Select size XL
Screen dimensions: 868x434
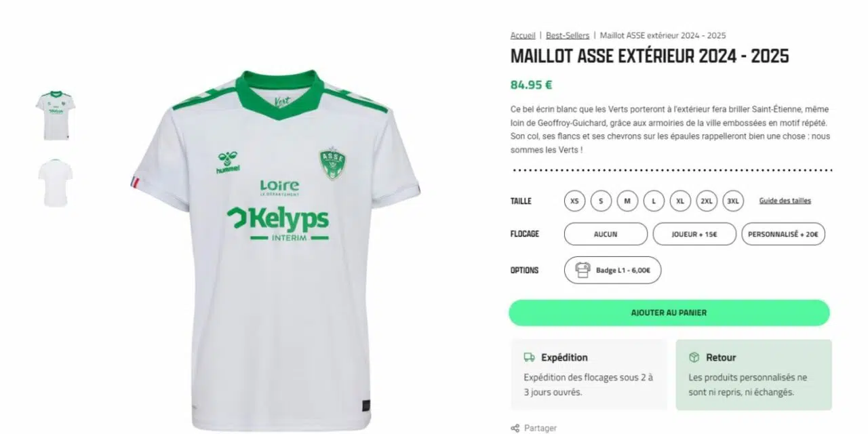680,201
